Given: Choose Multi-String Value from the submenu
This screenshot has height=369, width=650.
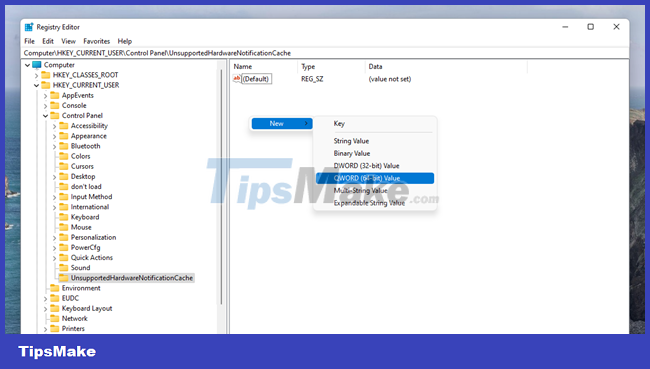Looking at the screenshot, I should 375,191.
